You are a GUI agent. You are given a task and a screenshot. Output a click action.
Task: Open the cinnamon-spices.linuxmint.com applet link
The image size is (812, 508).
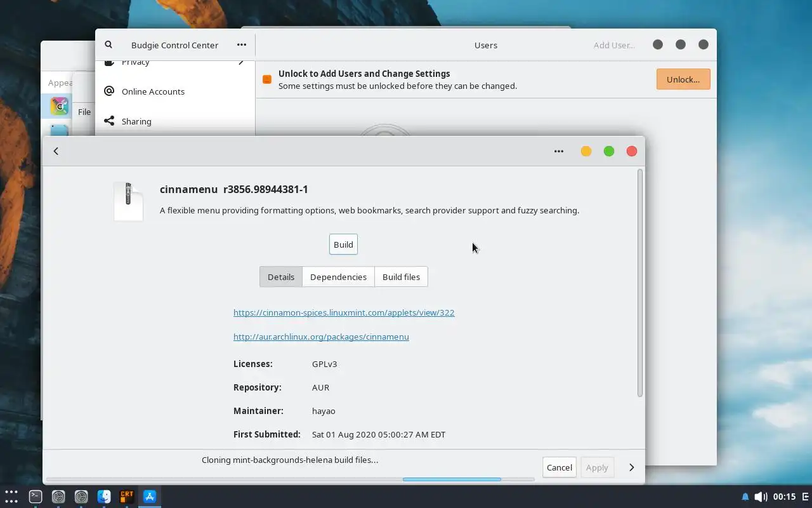click(x=344, y=312)
